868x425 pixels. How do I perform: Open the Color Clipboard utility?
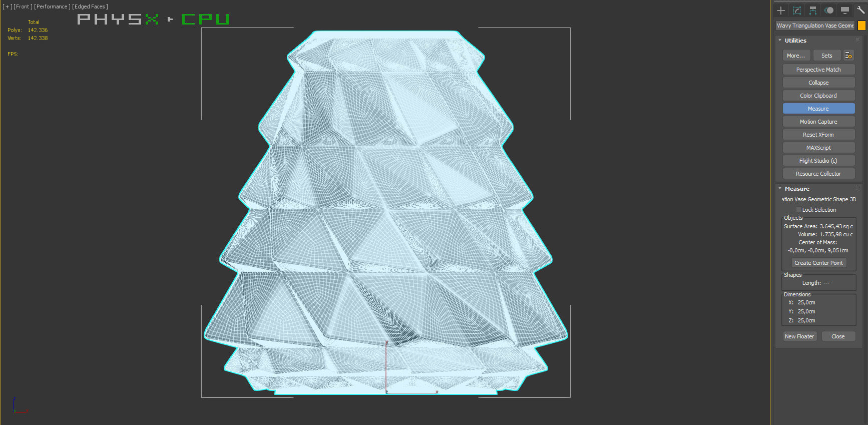tap(818, 96)
